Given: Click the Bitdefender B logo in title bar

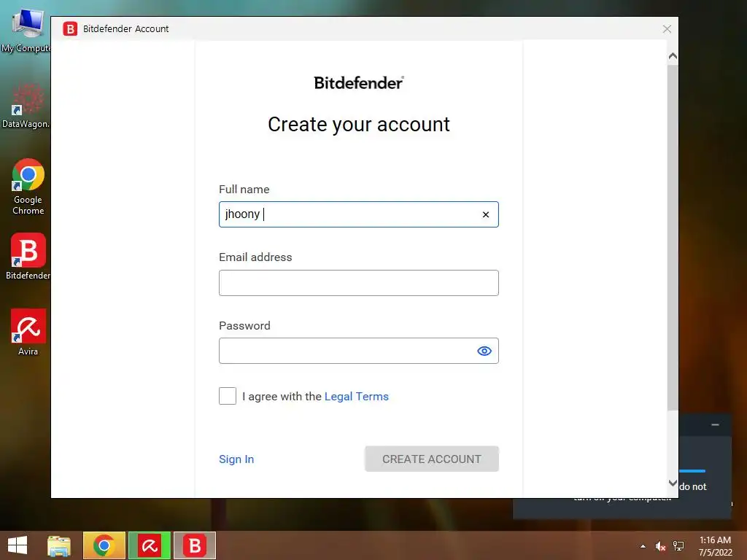Looking at the screenshot, I should [70, 29].
